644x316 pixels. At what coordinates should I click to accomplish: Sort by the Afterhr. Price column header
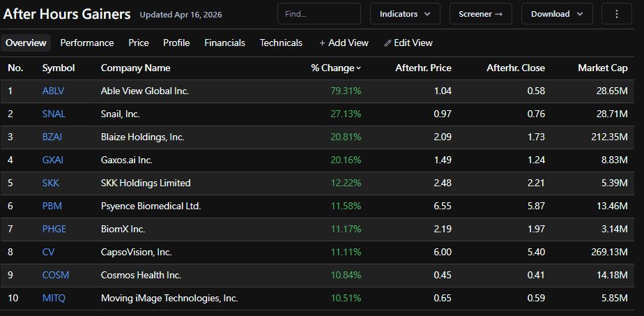tap(423, 68)
